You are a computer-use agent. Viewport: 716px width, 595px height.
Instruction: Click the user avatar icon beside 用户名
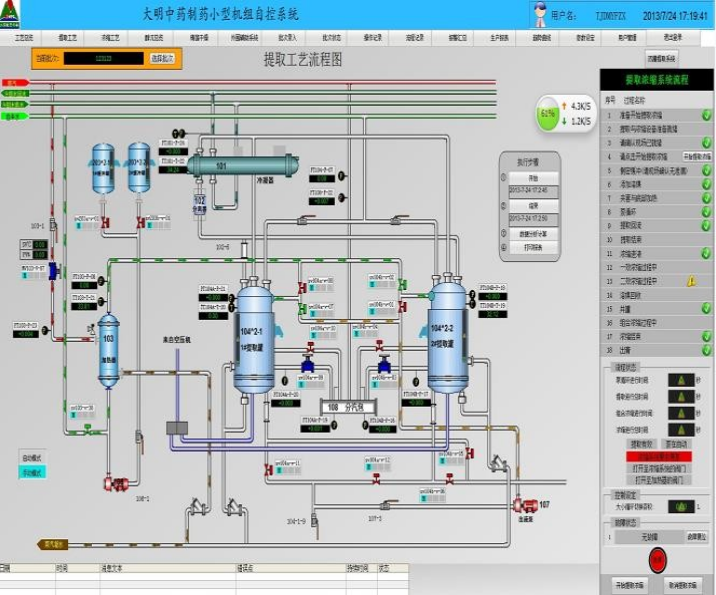[x=540, y=14]
